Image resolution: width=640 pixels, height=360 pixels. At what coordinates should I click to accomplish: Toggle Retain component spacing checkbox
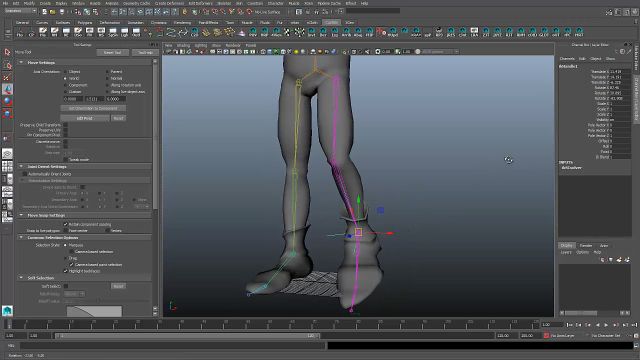[65, 224]
